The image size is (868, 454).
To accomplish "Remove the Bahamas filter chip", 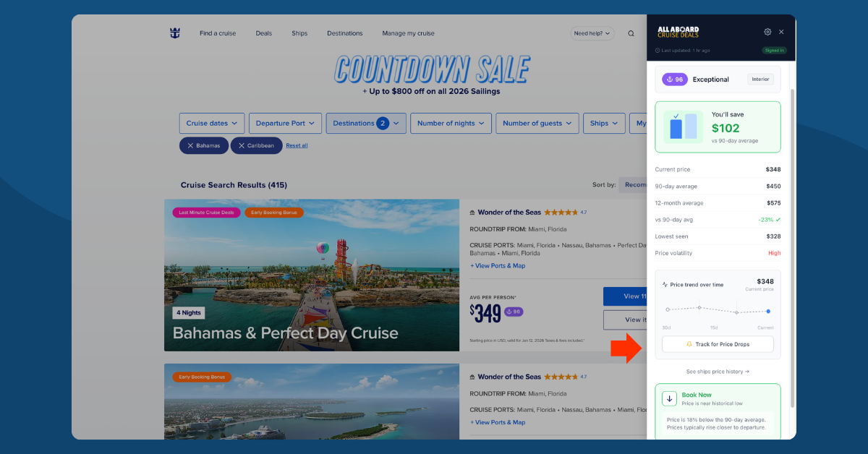I will click(x=191, y=145).
